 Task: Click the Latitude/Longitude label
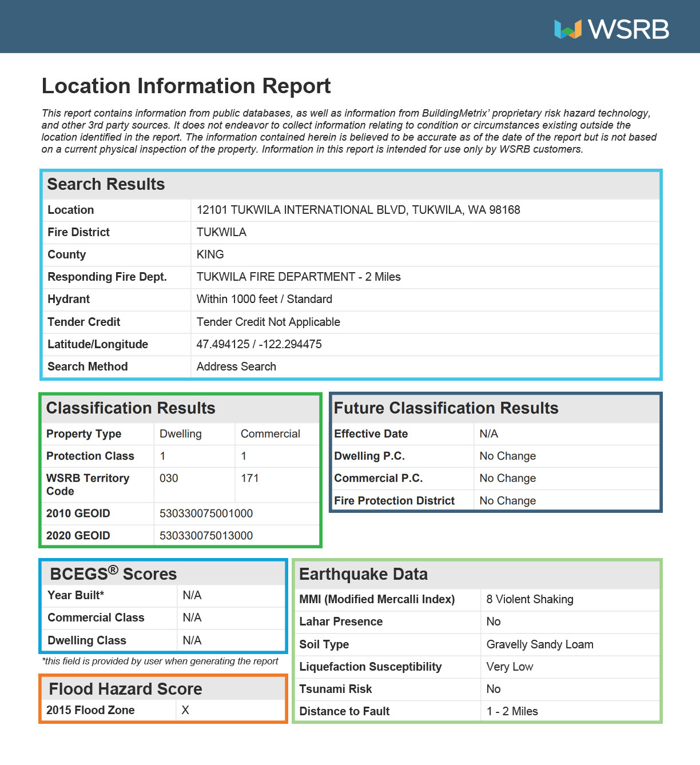[98, 344]
